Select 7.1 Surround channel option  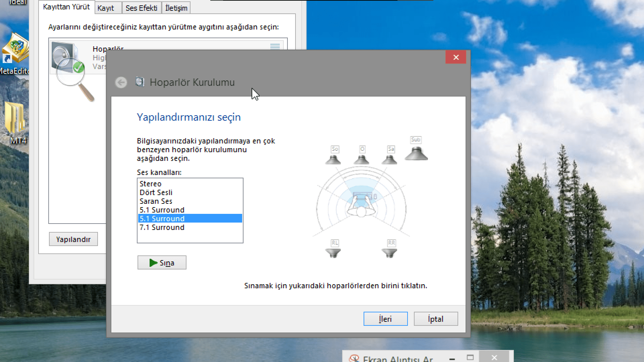[162, 227]
